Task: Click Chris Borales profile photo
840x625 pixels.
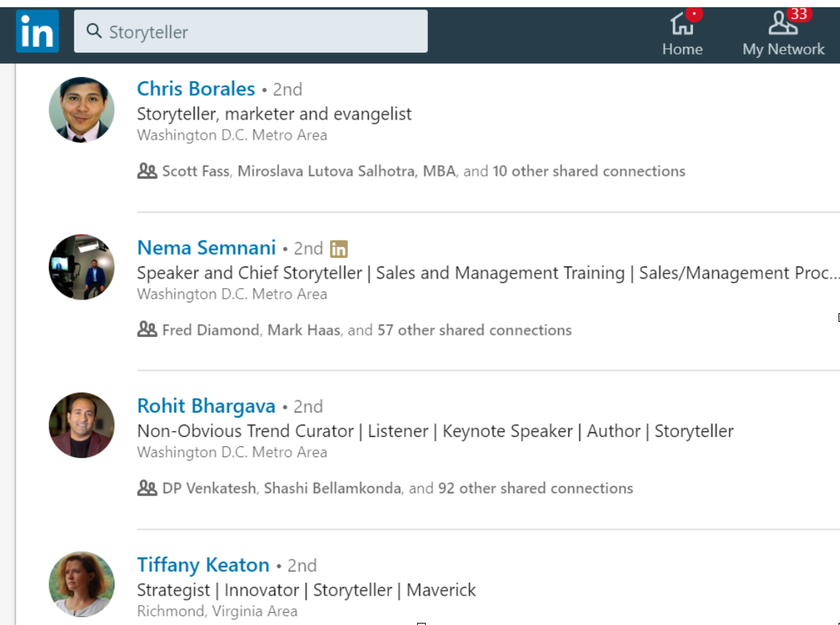Action: [x=81, y=109]
